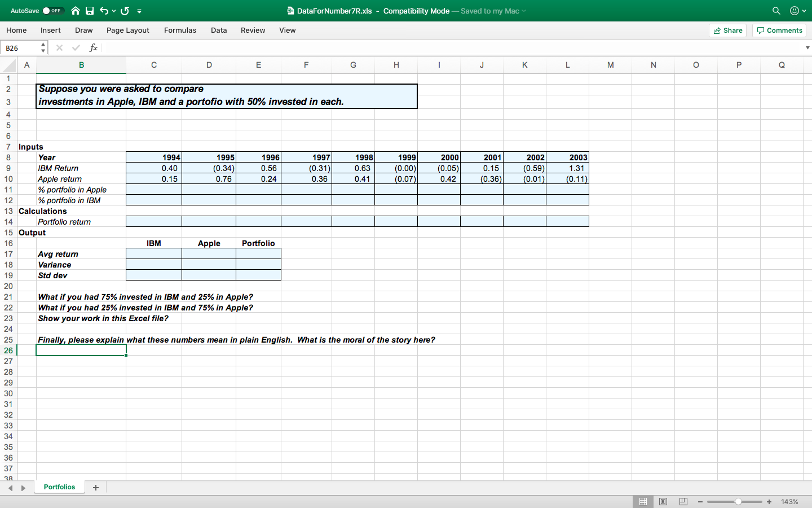Select column B header
The image size is (812, 508).
(81, 65)
